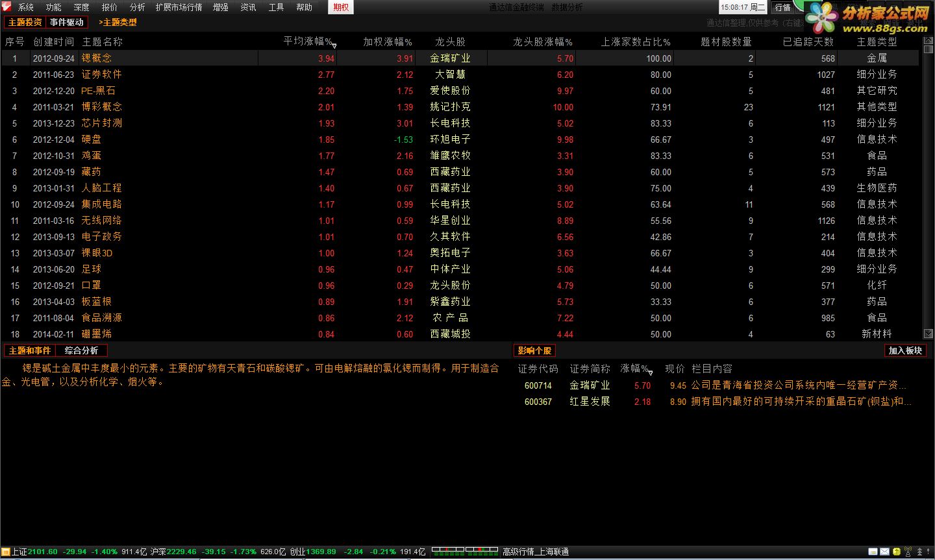
Task: Click the market breadth indicator bars in status bar
Action: (x=464, y=552)
